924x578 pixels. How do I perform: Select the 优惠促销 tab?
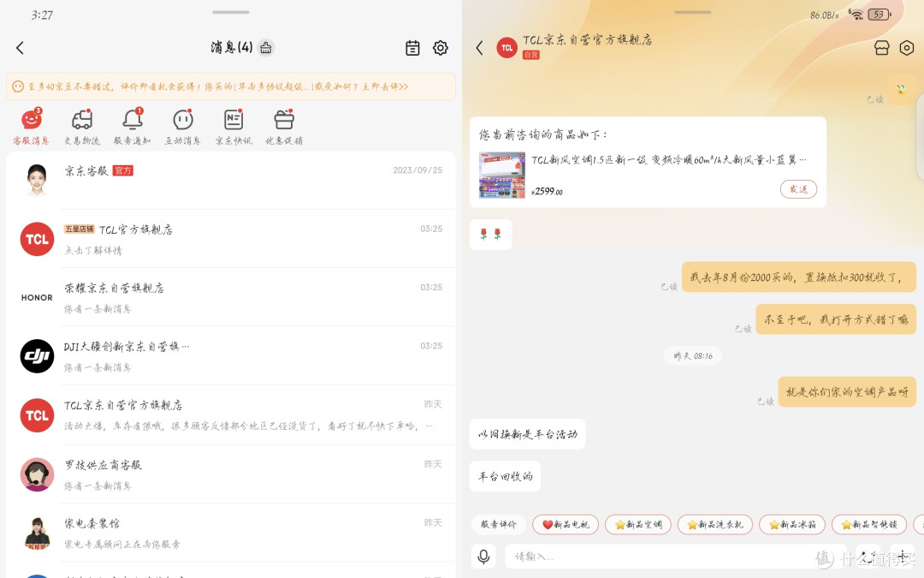tap(284, 127)
